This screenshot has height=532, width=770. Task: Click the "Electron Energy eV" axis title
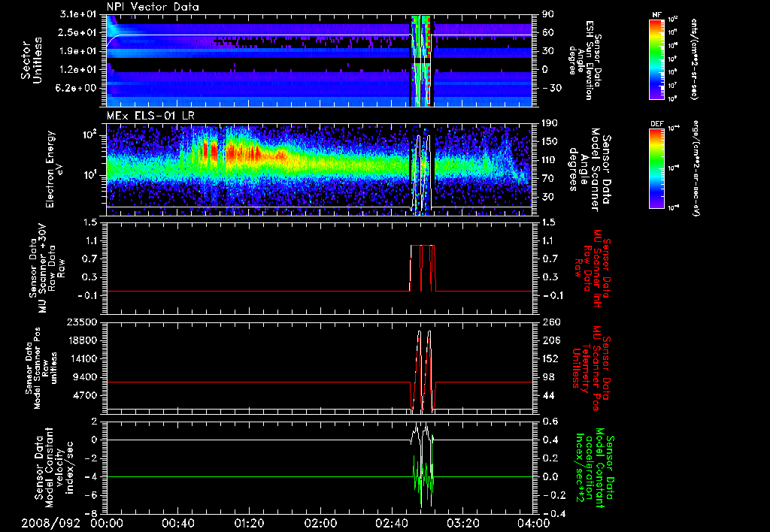[x=55, y=169]
